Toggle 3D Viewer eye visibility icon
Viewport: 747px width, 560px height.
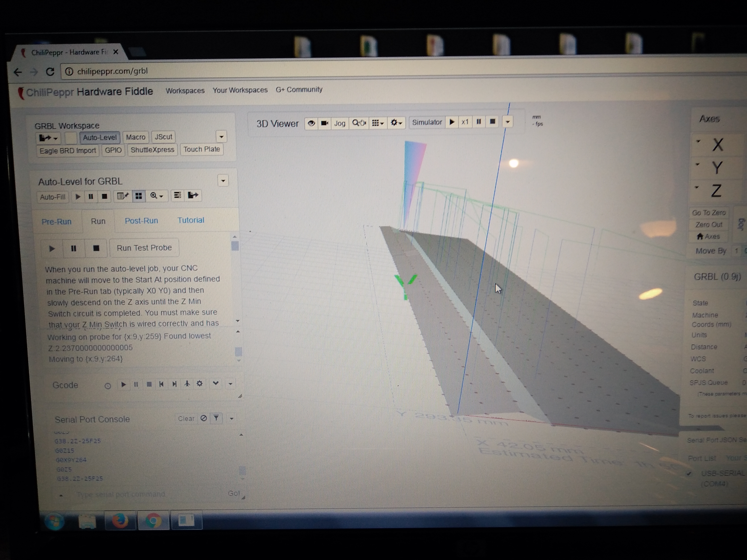click(x=311, y=123)
